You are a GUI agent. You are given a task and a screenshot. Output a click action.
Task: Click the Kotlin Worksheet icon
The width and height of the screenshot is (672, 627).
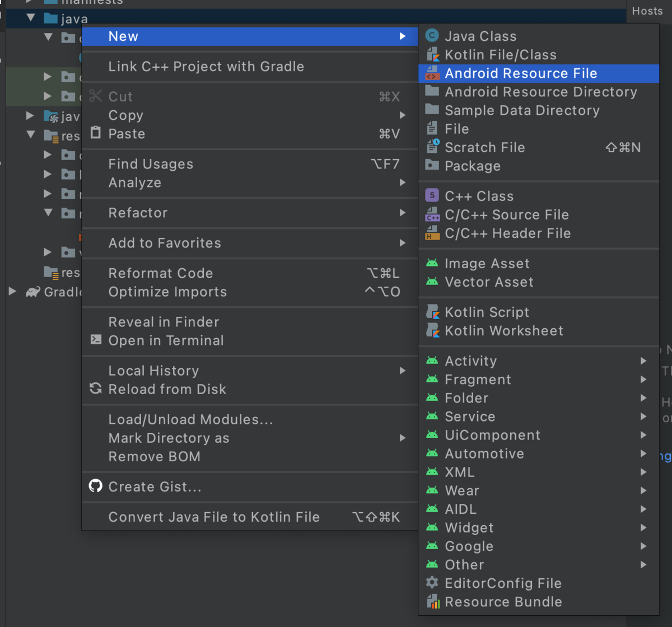point(432,330)
